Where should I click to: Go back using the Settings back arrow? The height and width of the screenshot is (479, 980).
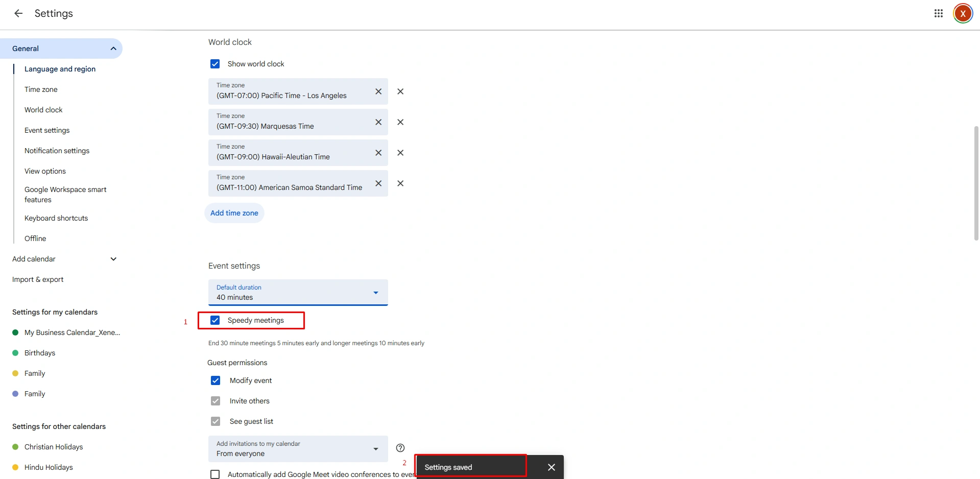tap(18, 13)
